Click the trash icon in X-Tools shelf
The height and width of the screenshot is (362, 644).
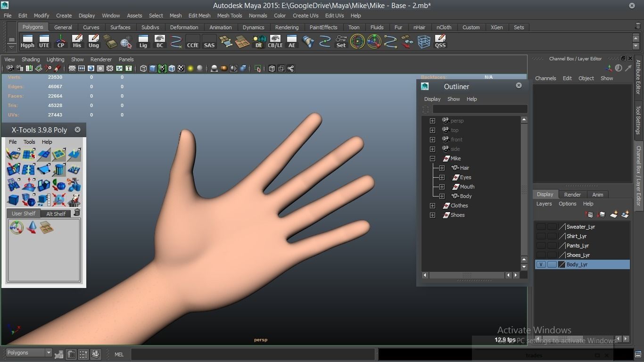click(x=77, y=213)
